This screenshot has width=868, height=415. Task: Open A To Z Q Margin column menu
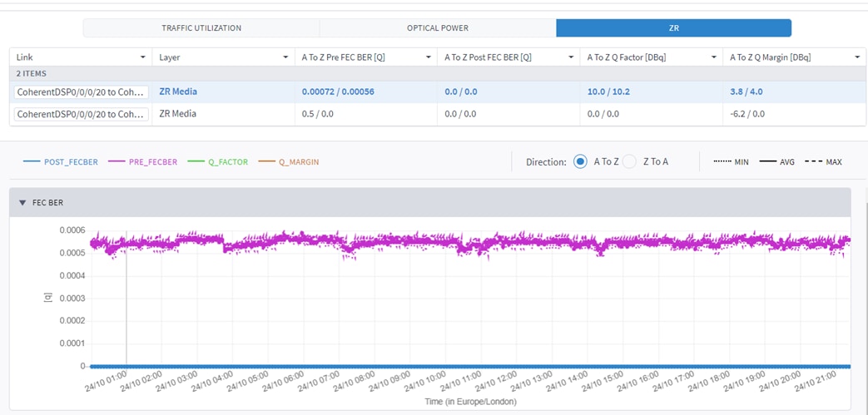[857, 57]
